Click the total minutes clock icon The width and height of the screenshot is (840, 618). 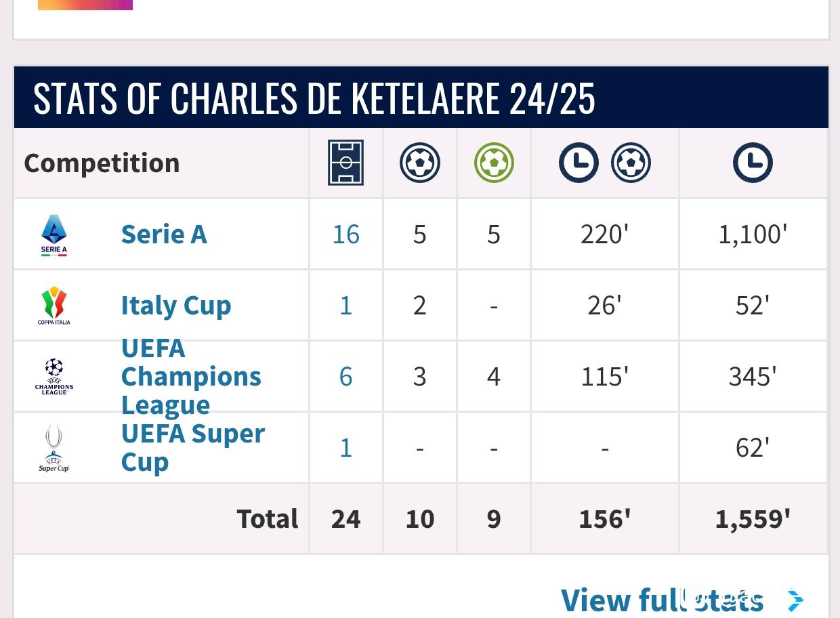pos(753,163)
